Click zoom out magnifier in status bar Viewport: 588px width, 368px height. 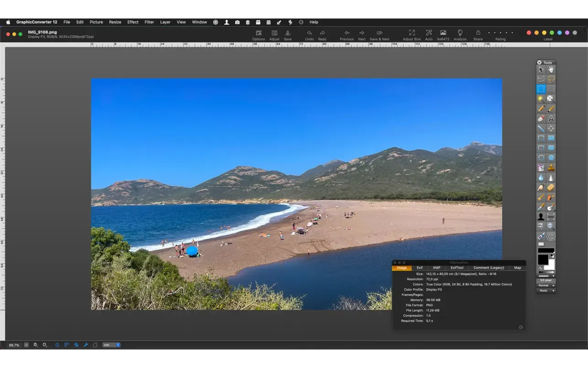(x=36, y=345)
